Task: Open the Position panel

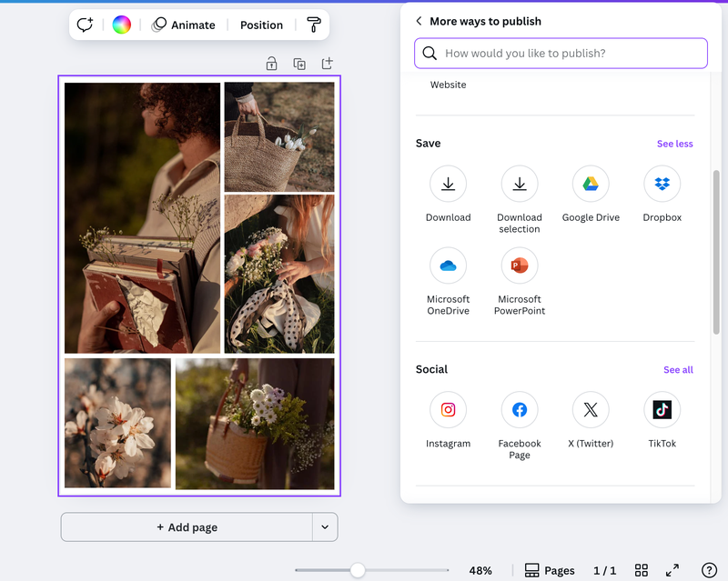Action: 261,25
